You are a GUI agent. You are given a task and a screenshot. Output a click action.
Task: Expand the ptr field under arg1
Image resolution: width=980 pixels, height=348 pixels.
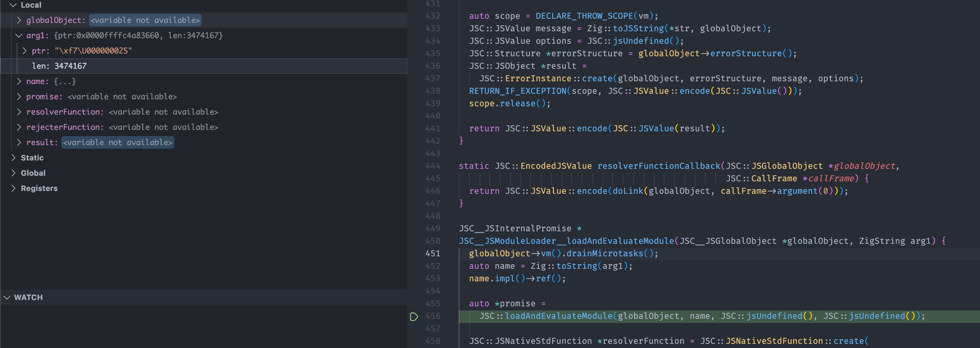pos(25,51)
